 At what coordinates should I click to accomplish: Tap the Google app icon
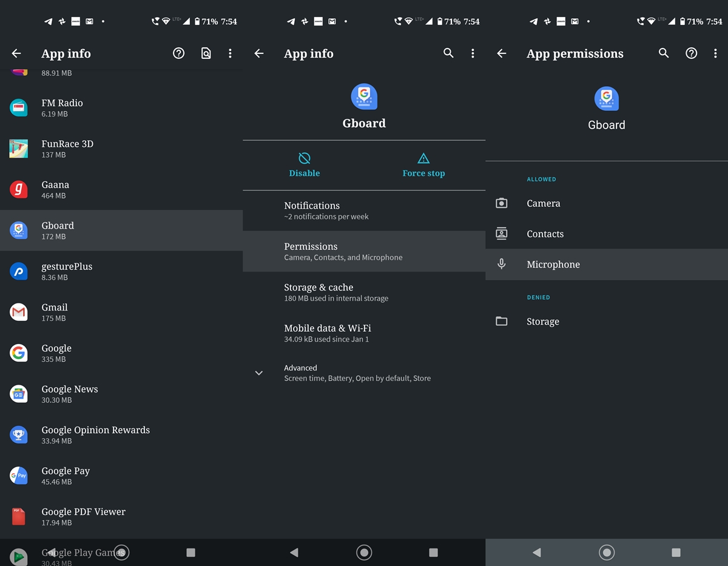19,353
